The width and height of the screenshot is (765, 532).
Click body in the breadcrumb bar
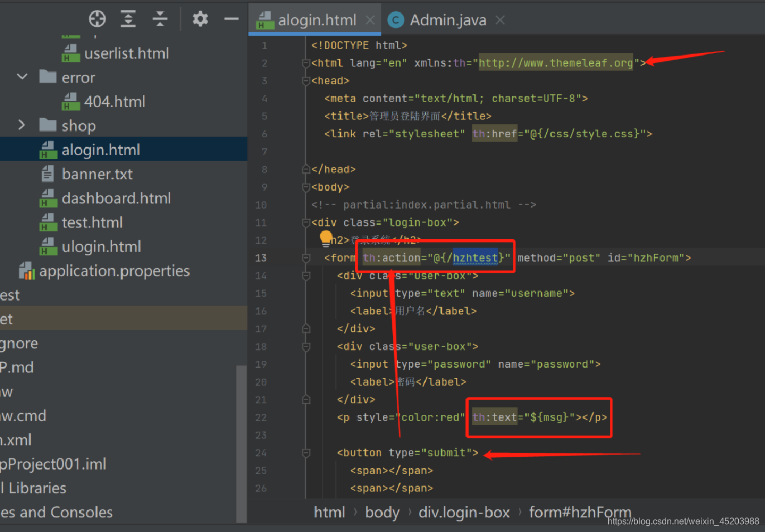382,512
